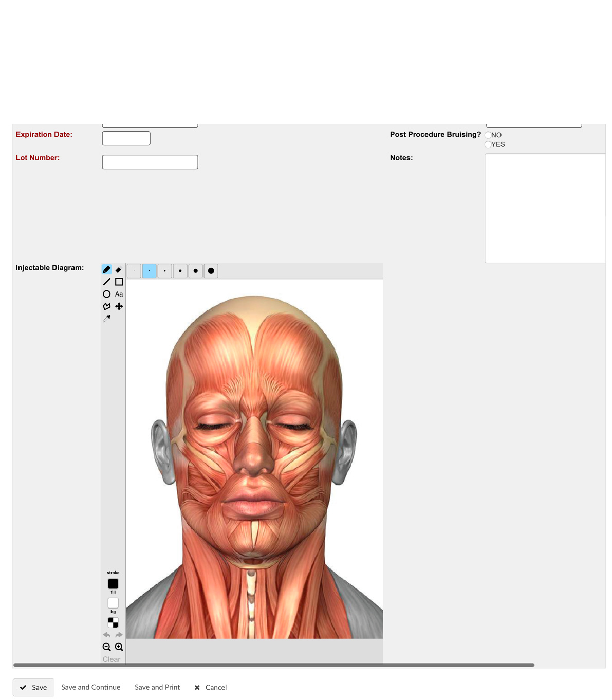Choose the highlighted second stroke width
Viewport: 612px width, 700px height.
[150, 271]
